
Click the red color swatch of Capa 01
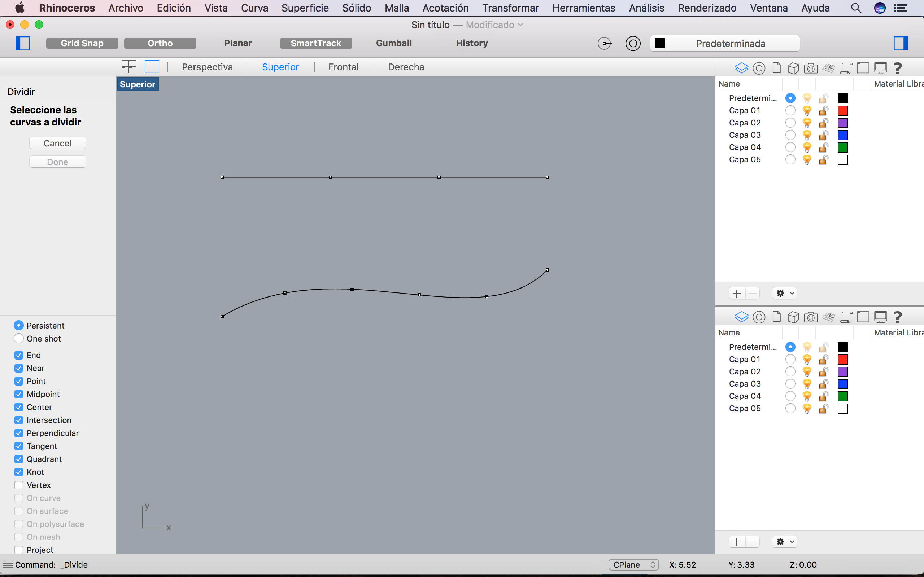point(842,110)
